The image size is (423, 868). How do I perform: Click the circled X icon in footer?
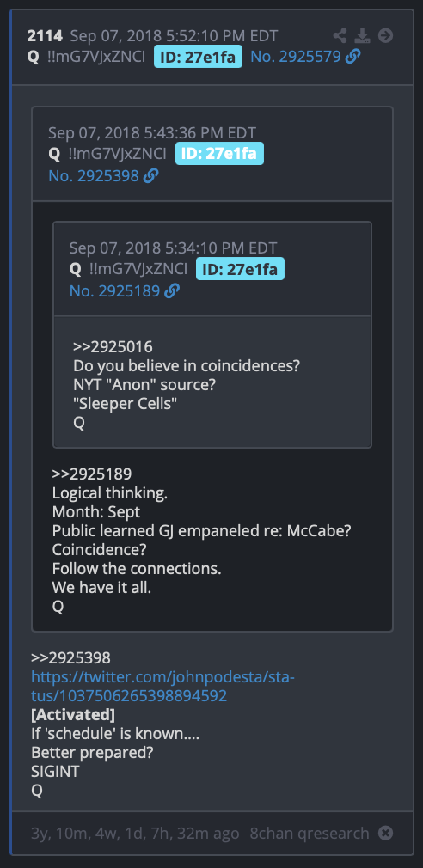386,833
